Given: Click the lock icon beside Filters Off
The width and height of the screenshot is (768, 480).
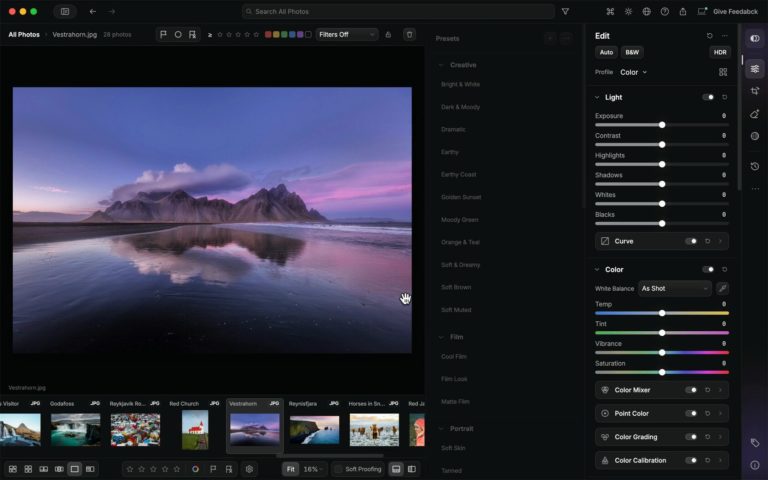Looking at the screenshot, I should (388, 34).
